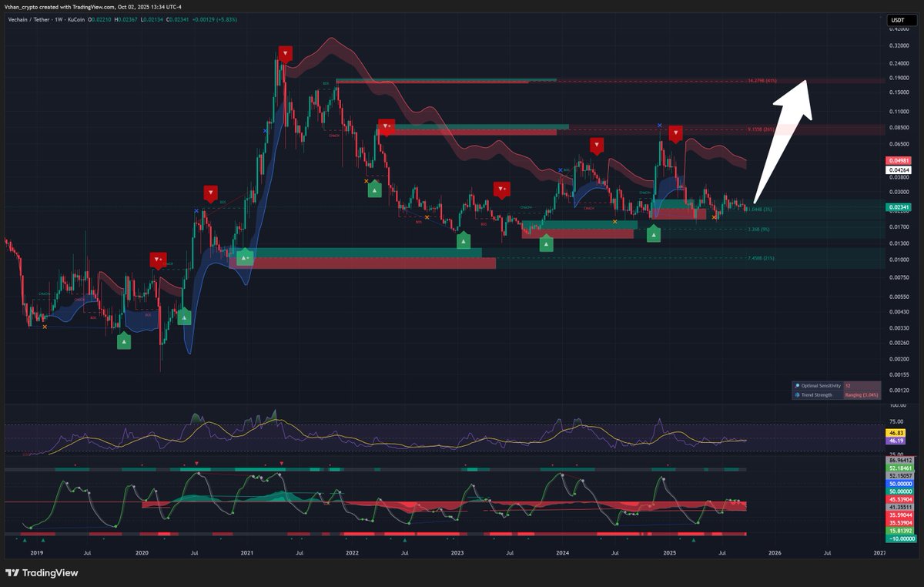Select the red sell arrow at the 2021 peak

(x=285, y=54)
